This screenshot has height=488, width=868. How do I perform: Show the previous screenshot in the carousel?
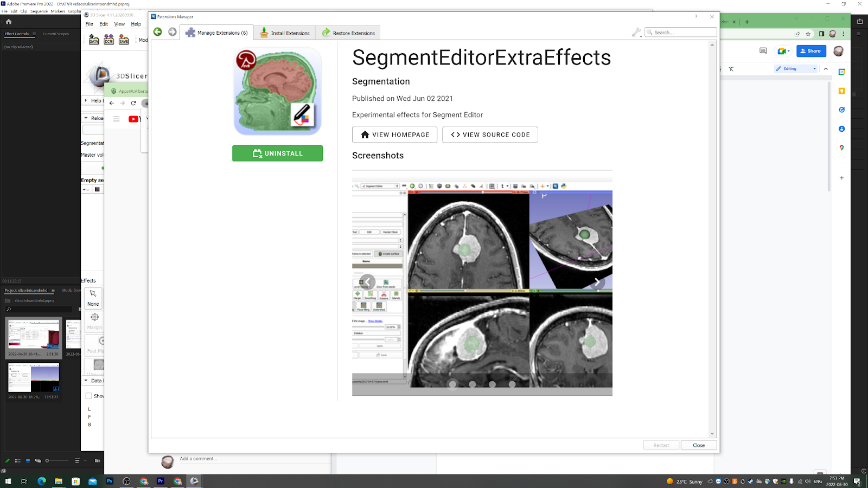pos(367,282)
